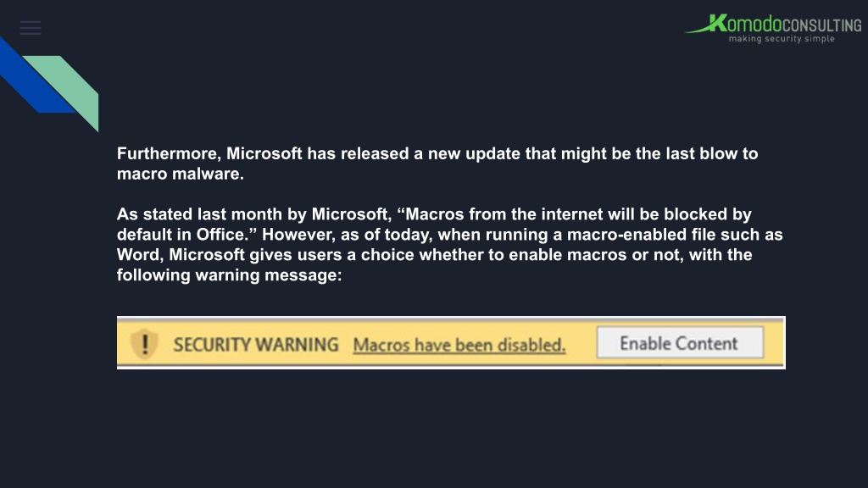This screenshot has height=488, width=868.
Task: Click the line starting 'default in Office.'
Action: tap(449, 235)
